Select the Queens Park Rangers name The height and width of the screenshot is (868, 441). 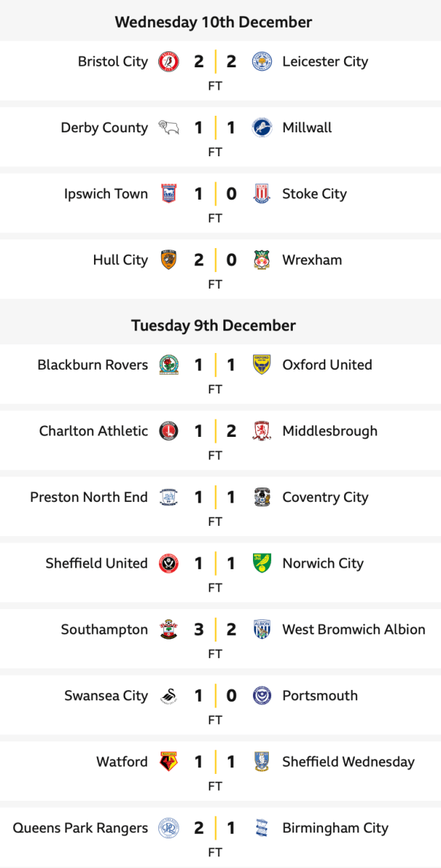pyautogui.click(x=80, y=828)
